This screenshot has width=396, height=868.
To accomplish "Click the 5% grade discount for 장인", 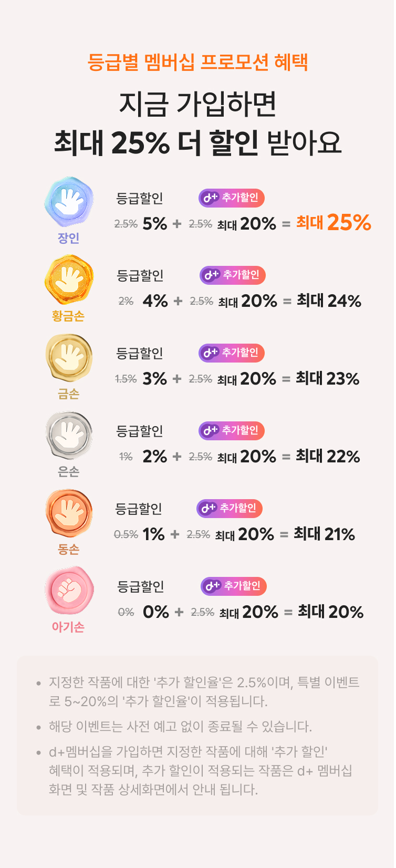I will click(x=155, y=224).
